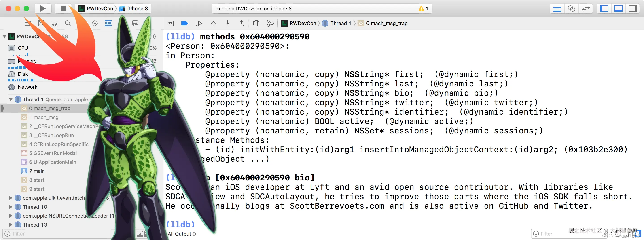This screenshot has height=240, width=644.
Task: Click the Step Into debug icon
Action: [227, 23]
